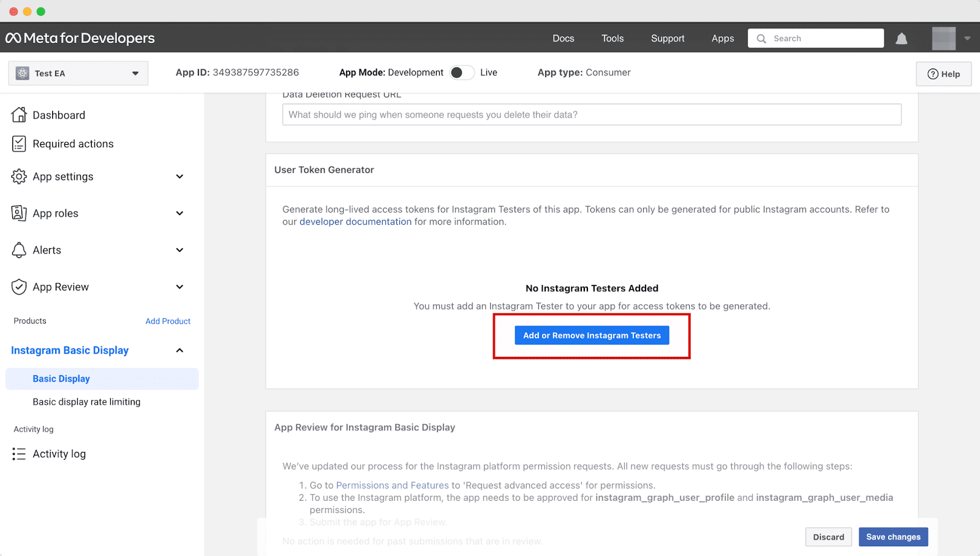Click the App Review shield icon
Image resolution: width=980 pixels, height=556 pixels.
pos(19,287)
